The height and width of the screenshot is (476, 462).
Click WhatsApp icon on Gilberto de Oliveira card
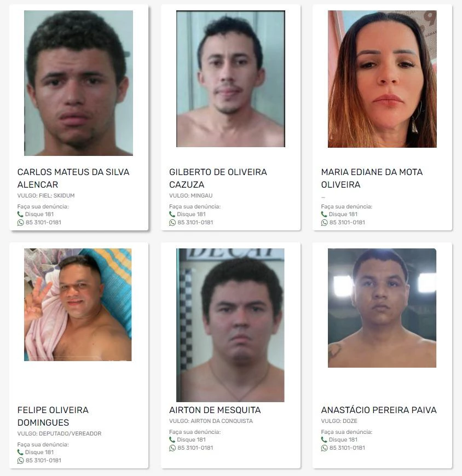172,223
